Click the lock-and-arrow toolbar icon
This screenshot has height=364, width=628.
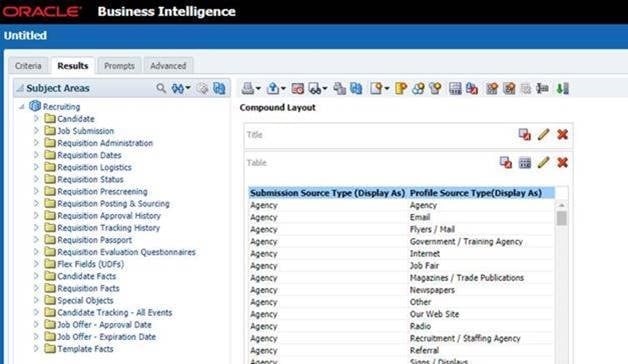(472, 88)
